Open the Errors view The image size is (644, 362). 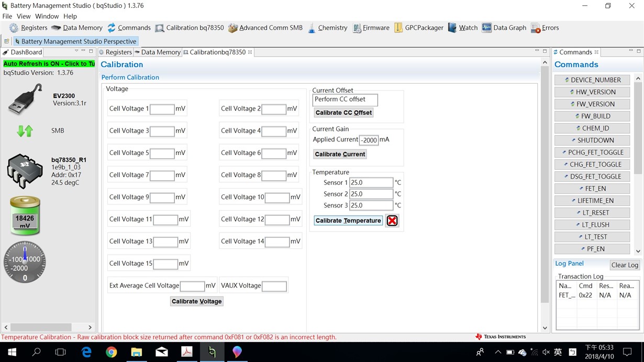pos(545,28)
